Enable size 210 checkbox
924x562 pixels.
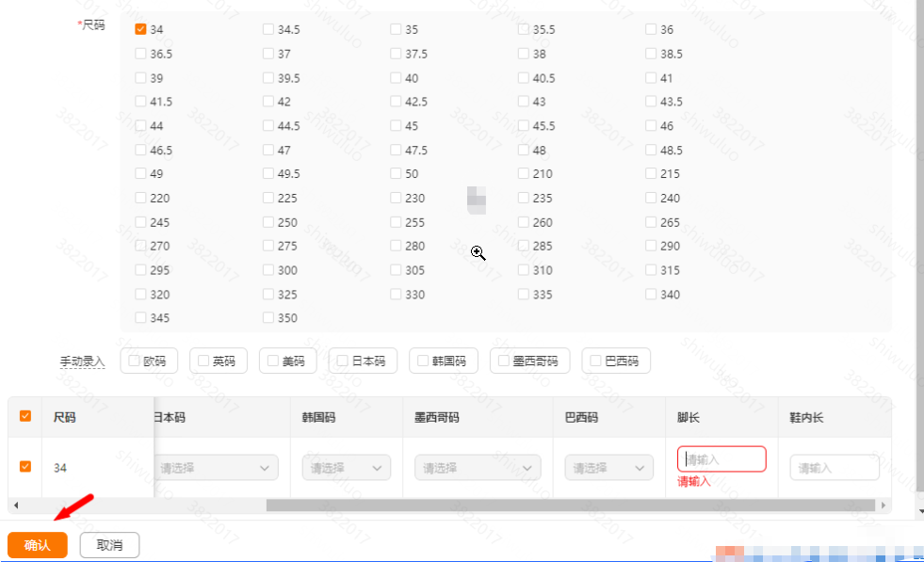(x=523, y=173)
